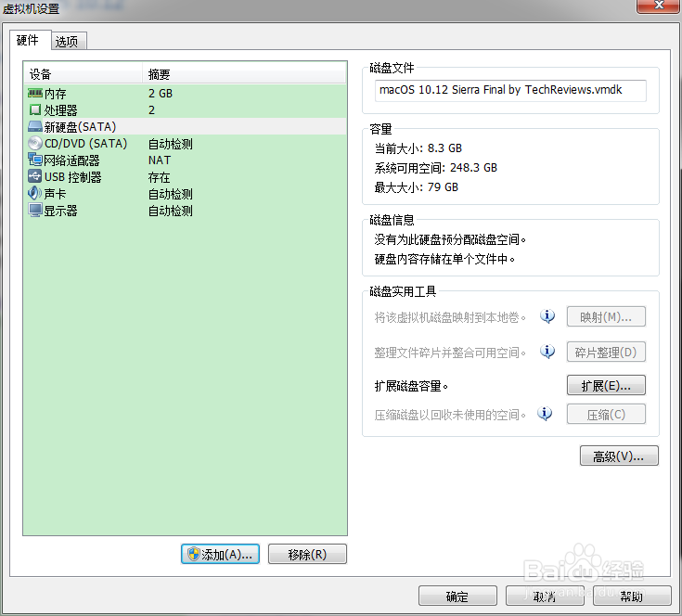Click the memory (内存) device icon
This screenshot has width=682, height=616.
point(35,93)
